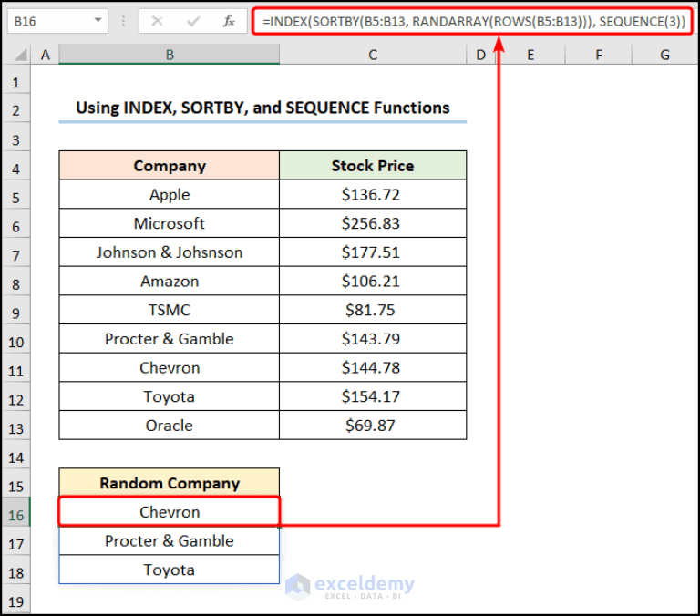The width and height of the screenshot is (700, 616).
Task: Open the Insert Function fx icon
Action: coord(229,21)
